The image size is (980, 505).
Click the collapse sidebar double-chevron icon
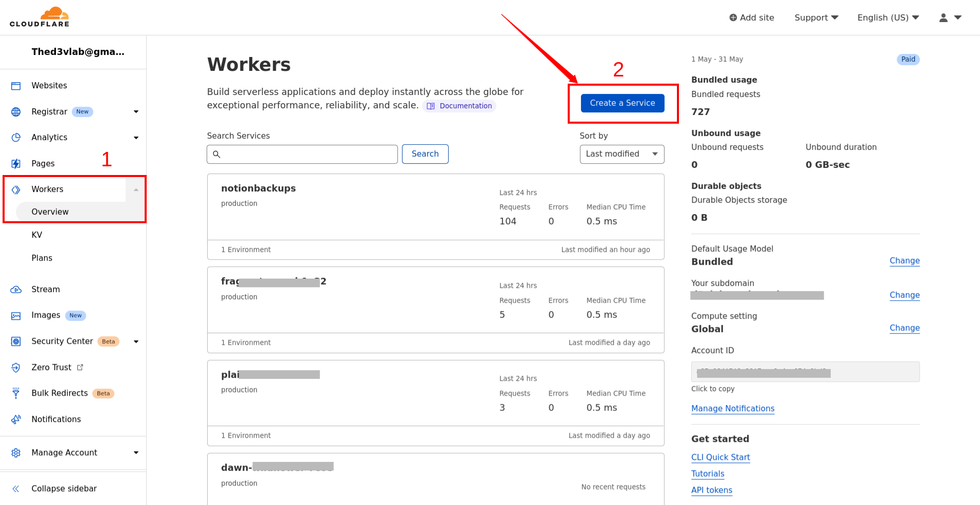pos(16,489)
